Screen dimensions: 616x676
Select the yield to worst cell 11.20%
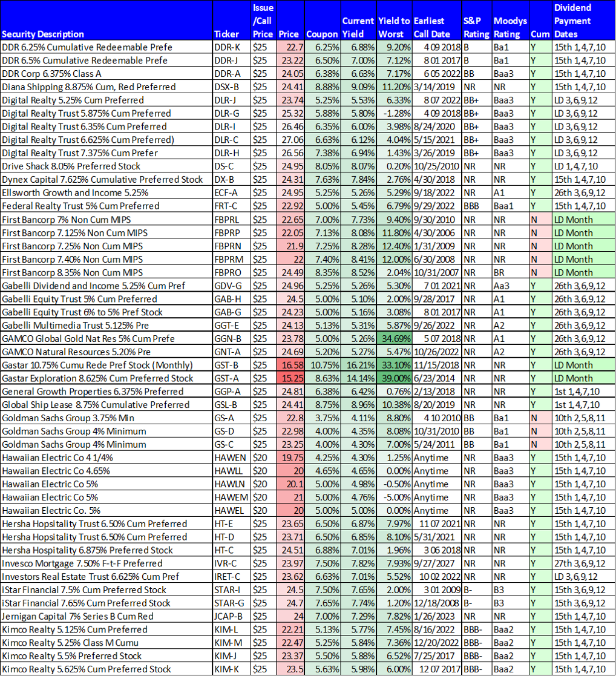pyautogui.click(x=394, y=87)
